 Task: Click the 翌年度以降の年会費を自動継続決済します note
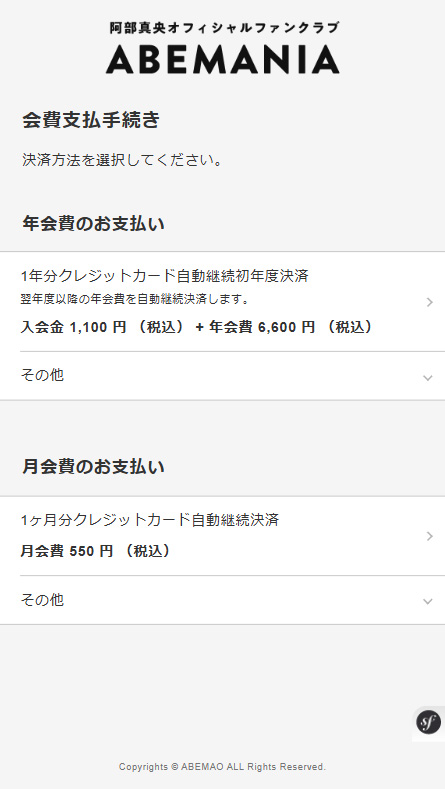135,299
